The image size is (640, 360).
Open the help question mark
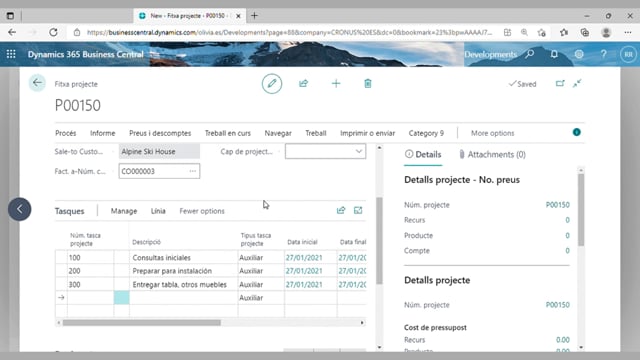tap(603, 54)
